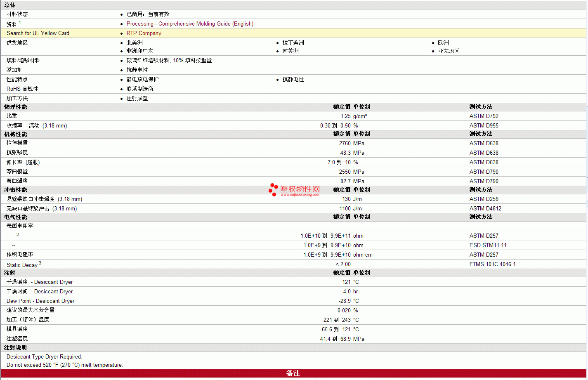
Task: Click the 模具温度 row label
Action: pos(17,329)
